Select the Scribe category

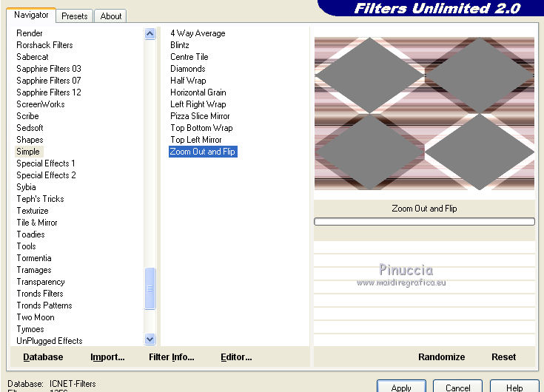pos(27,116)
